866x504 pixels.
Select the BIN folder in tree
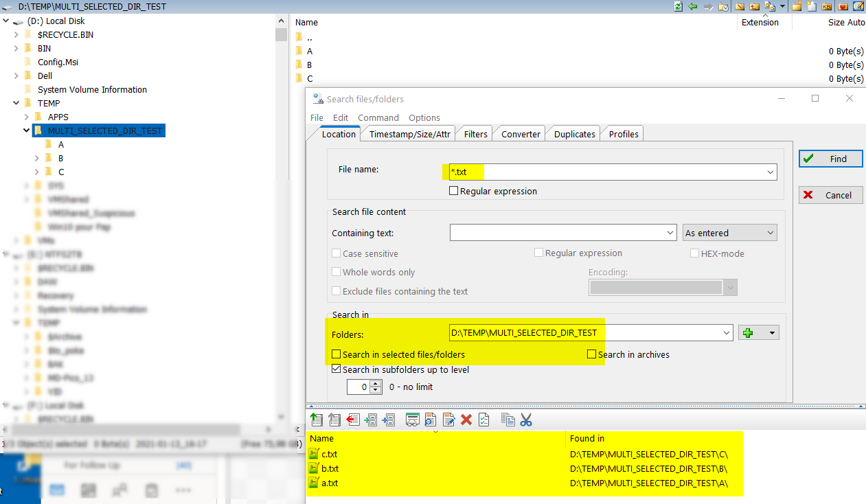(x=44, y=48)
